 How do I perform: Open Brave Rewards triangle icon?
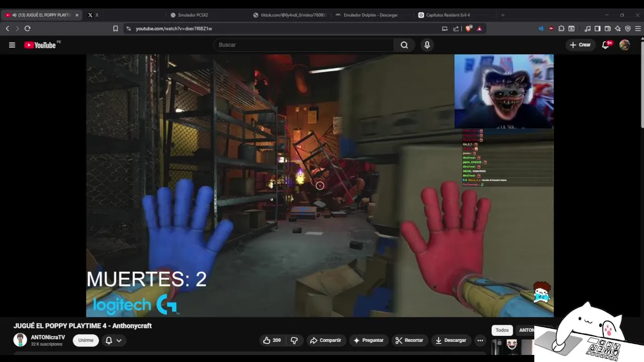pyautogui.click(x=479, y=29)
